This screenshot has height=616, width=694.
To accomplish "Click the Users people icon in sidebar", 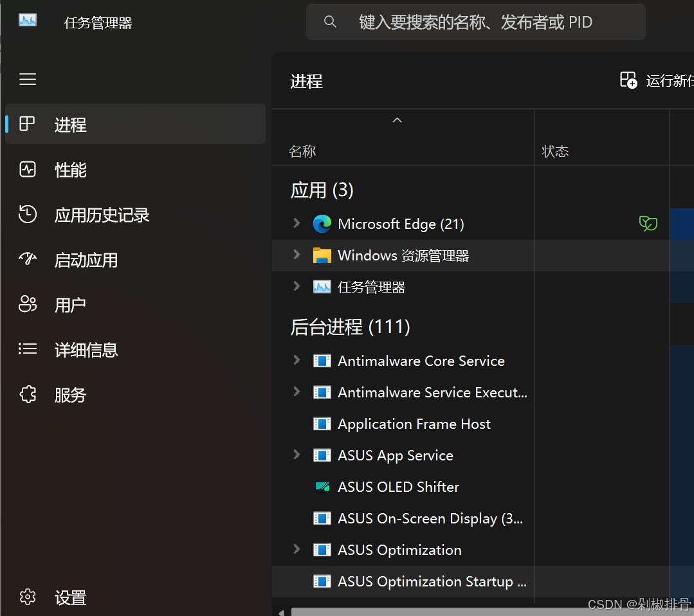I will 28,304.
